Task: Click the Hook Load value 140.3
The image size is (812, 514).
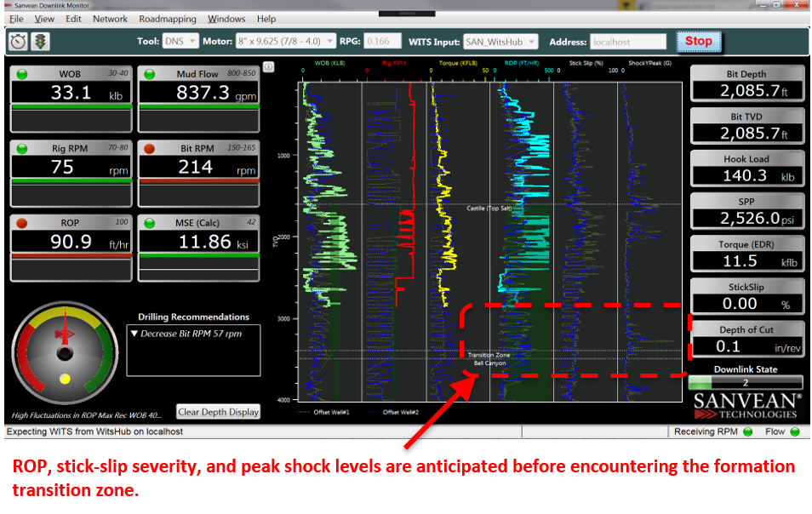Action: (x=745, y=176)
